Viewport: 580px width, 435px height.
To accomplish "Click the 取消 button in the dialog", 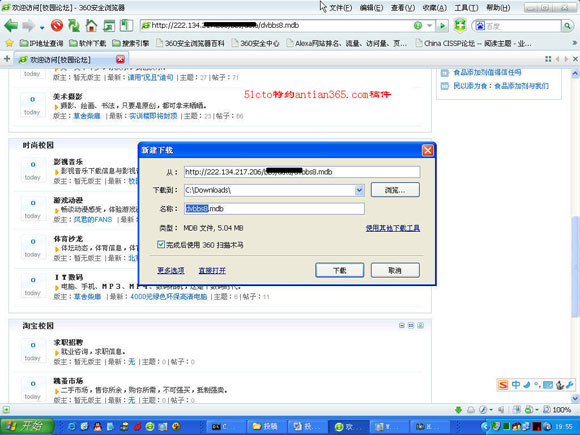I will pos(395,270).
